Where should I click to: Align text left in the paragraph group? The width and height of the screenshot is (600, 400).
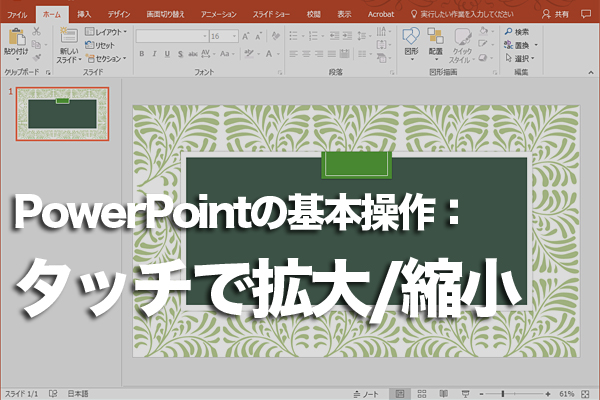(x=293, y=54)
